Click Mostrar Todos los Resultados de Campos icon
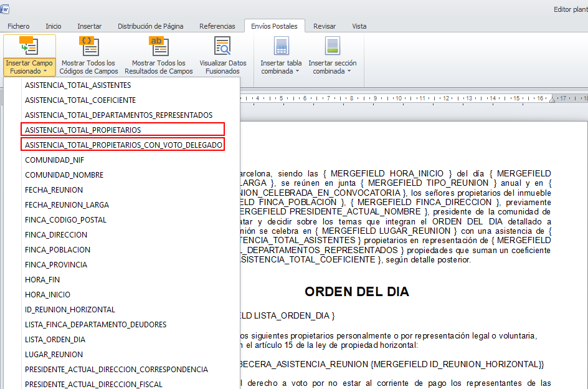This screenshot has width=588, height=389. pyautogui.click(x=159, y=46)
